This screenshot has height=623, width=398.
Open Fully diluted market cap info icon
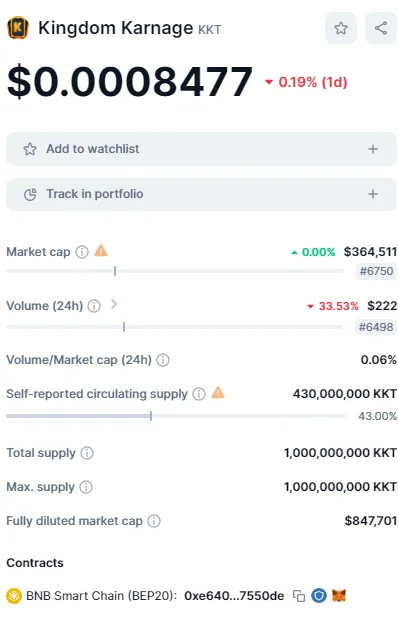[x=154, y=521]
